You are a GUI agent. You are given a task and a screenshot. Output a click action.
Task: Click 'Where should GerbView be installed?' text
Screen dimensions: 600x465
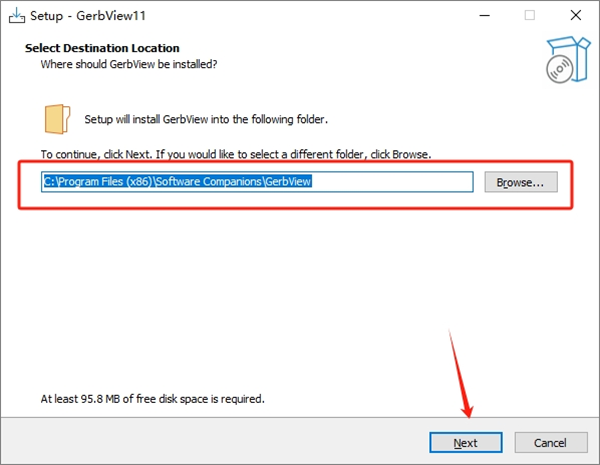(x=128, y=64)
